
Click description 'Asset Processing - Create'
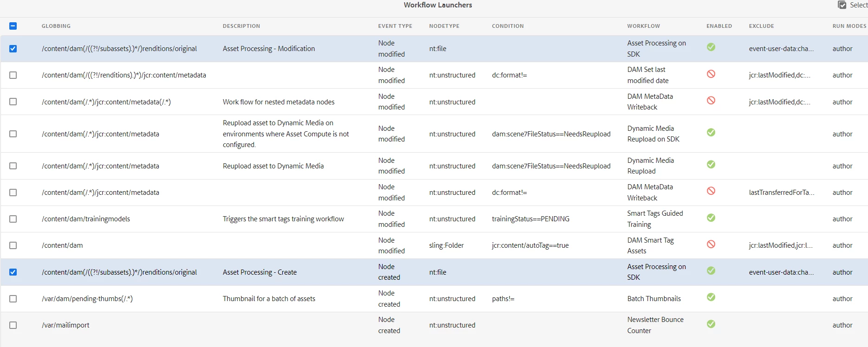[260, 272]
